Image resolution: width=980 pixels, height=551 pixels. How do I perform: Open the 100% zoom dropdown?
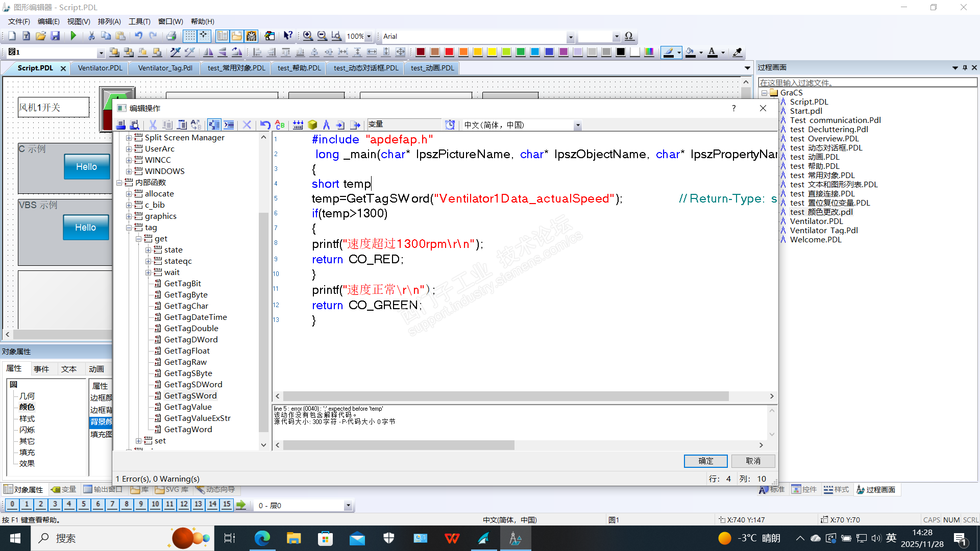pos(369,36)
